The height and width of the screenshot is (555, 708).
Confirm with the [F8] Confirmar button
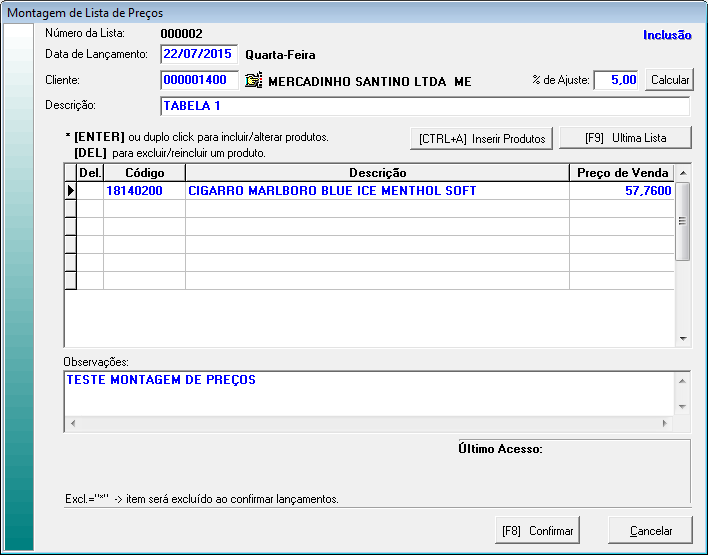537,530
